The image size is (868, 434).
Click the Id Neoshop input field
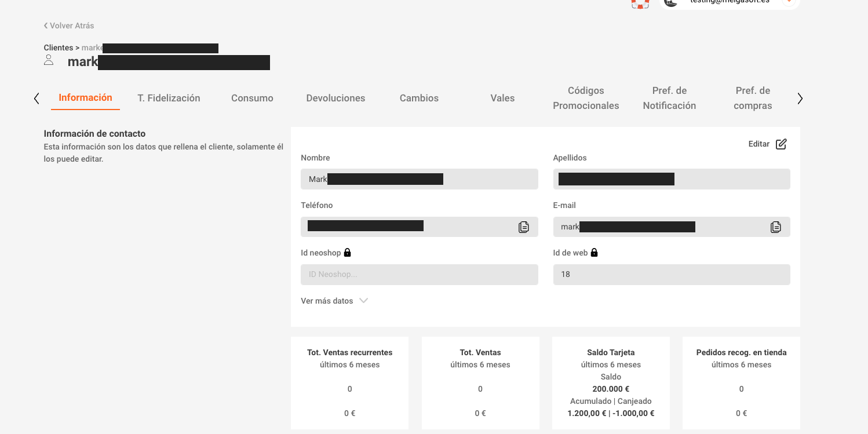coord(419,275)
